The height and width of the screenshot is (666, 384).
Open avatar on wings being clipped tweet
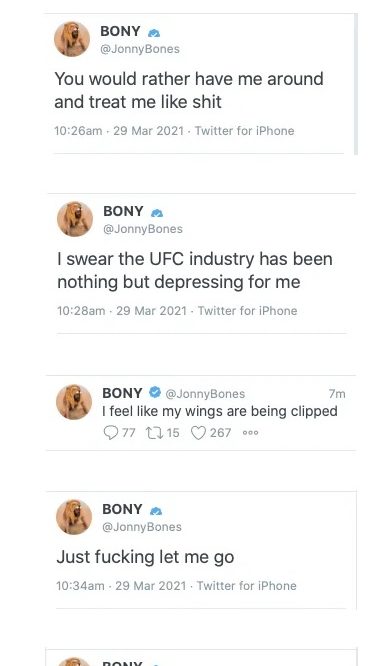[74, 402]
